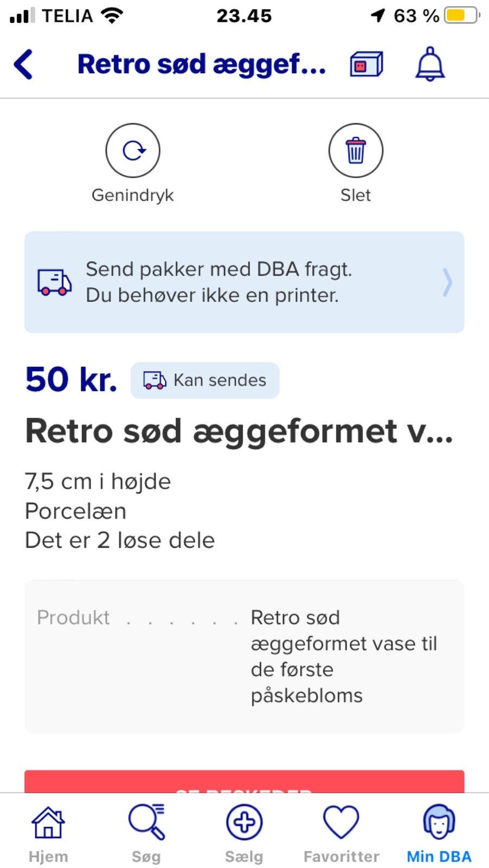Open notifications bell icon
This screenshot has height=868, width=489.
pyautogui.click(x=430, y=65)
